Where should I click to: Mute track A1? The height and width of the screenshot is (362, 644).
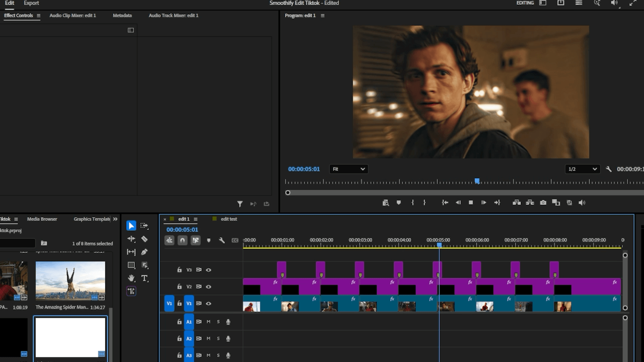pos(208,322)
